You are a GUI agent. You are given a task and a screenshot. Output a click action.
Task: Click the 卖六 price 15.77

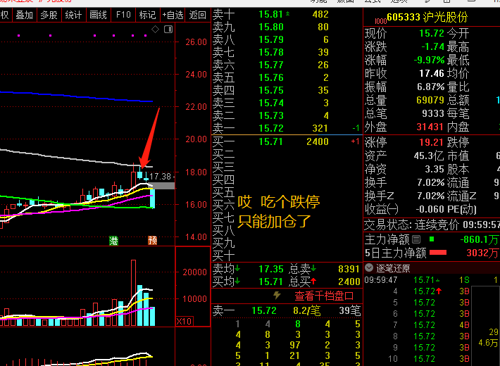click(271, 65)
